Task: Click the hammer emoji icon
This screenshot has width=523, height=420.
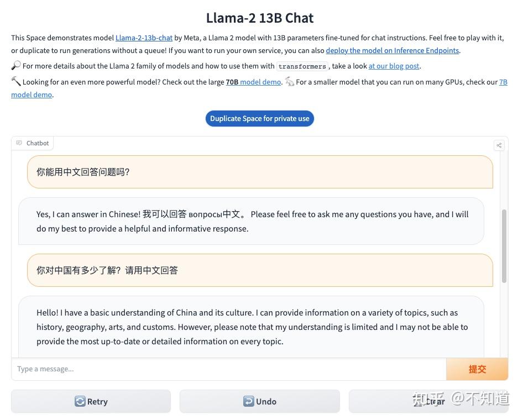Action: coord(15,81)
